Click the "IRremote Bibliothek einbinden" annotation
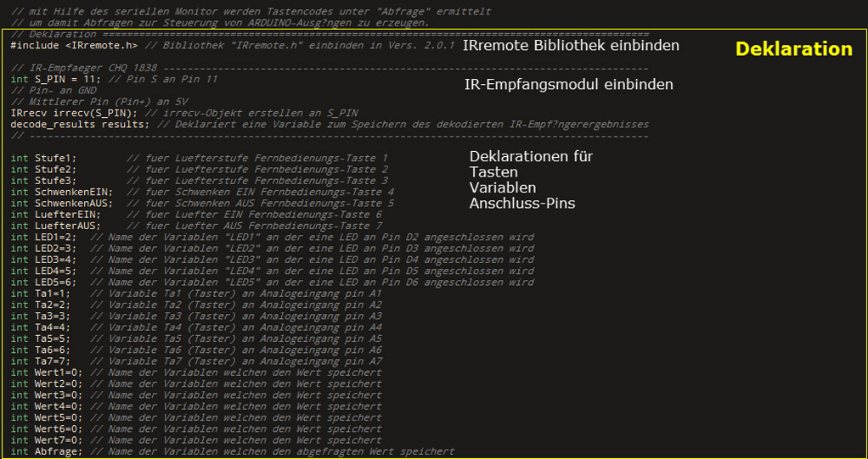This screenshot has width=868, height=459. [570, 45]
